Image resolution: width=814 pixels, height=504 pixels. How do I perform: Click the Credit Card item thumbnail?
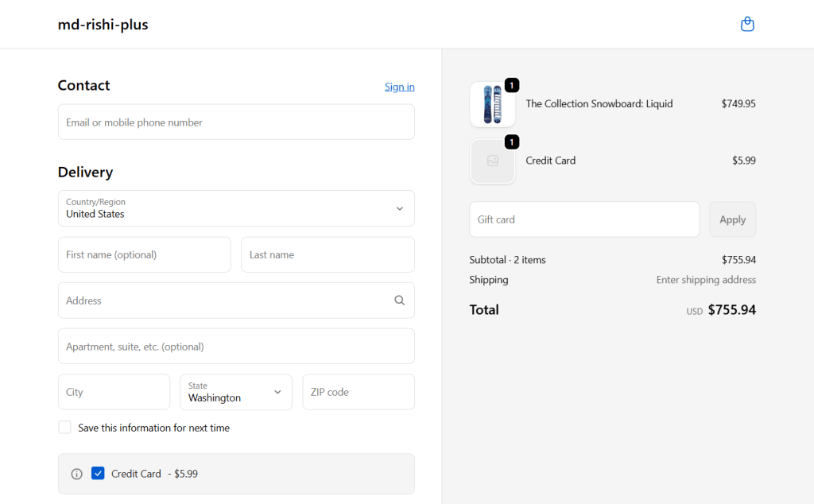click(x=492, y=161)
